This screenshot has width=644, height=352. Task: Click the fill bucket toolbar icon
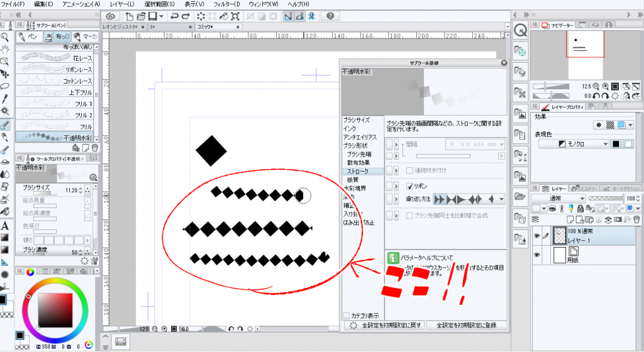click(x=224, y=16)
